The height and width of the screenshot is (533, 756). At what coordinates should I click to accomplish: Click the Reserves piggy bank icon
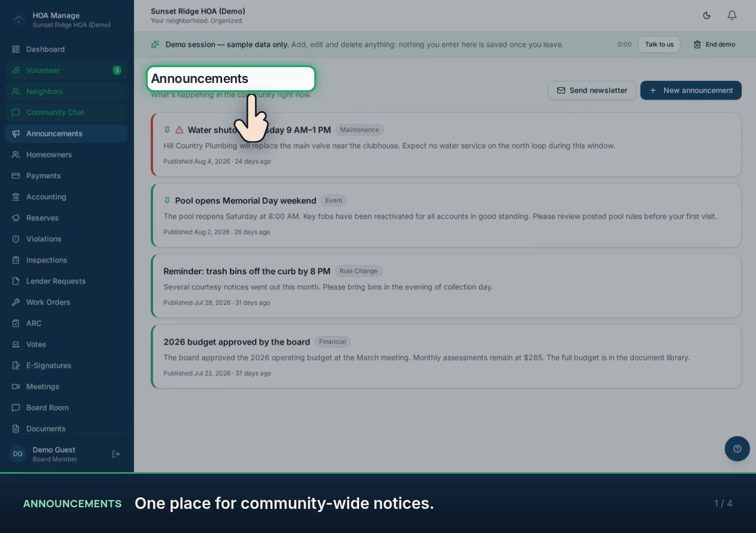click(16, 218)
